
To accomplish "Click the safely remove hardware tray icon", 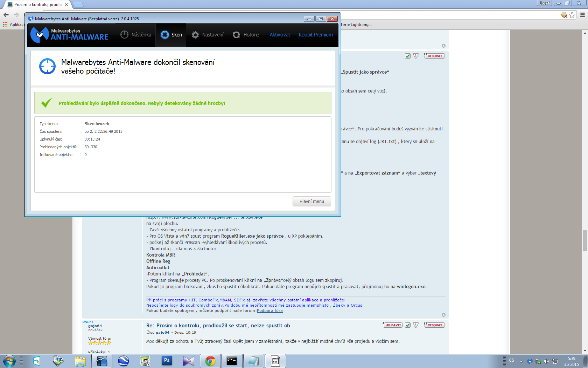I will point(538,361).
